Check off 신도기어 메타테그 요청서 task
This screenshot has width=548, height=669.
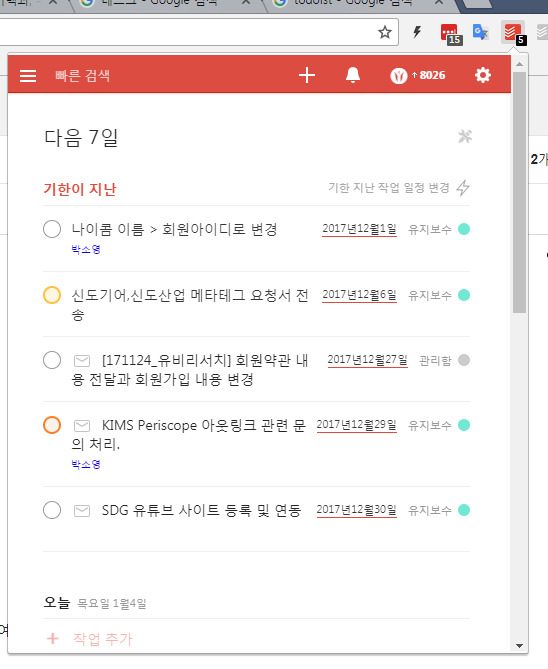point(52,295)
